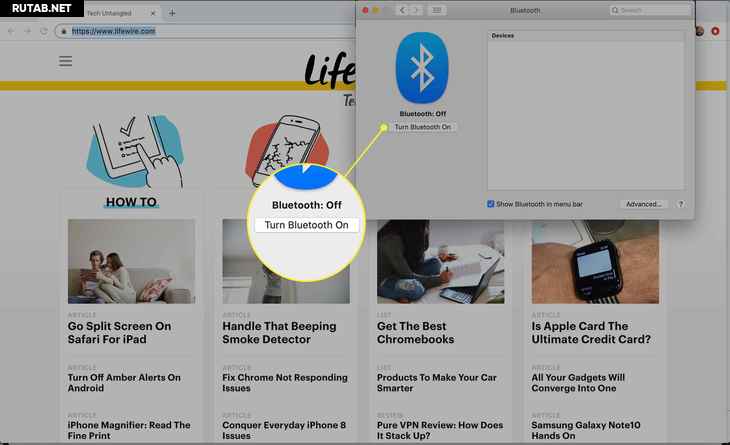730x445 pixels.
Task: Open Advanced Bluetooth options
Action: 643,204
